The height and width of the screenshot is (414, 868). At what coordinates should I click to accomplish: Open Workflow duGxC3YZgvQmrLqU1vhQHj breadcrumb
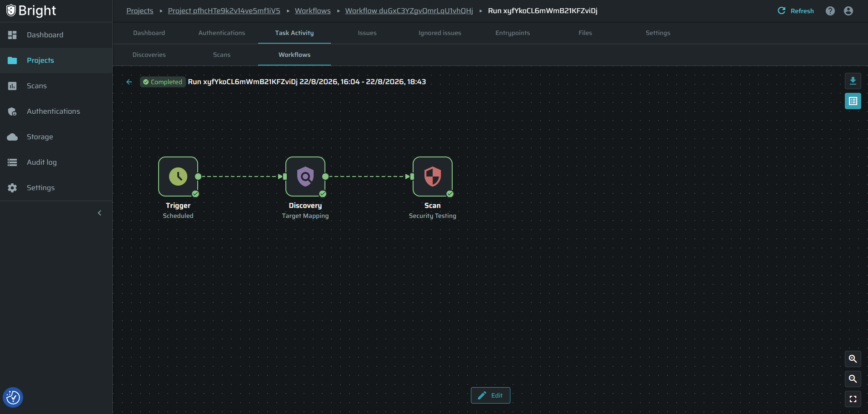tap(409, 11)
